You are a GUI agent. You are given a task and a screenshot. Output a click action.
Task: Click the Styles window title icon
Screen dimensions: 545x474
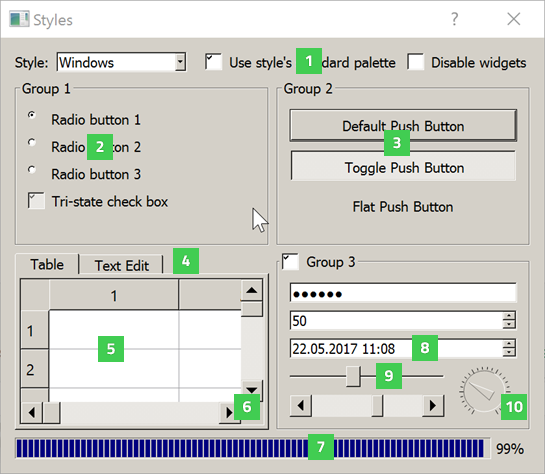point(19,19)
